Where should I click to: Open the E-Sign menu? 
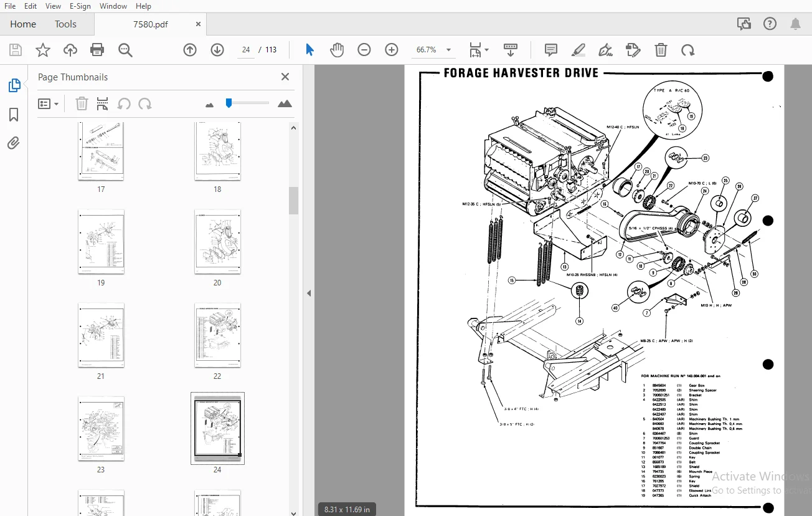click(x=80, y=6)
